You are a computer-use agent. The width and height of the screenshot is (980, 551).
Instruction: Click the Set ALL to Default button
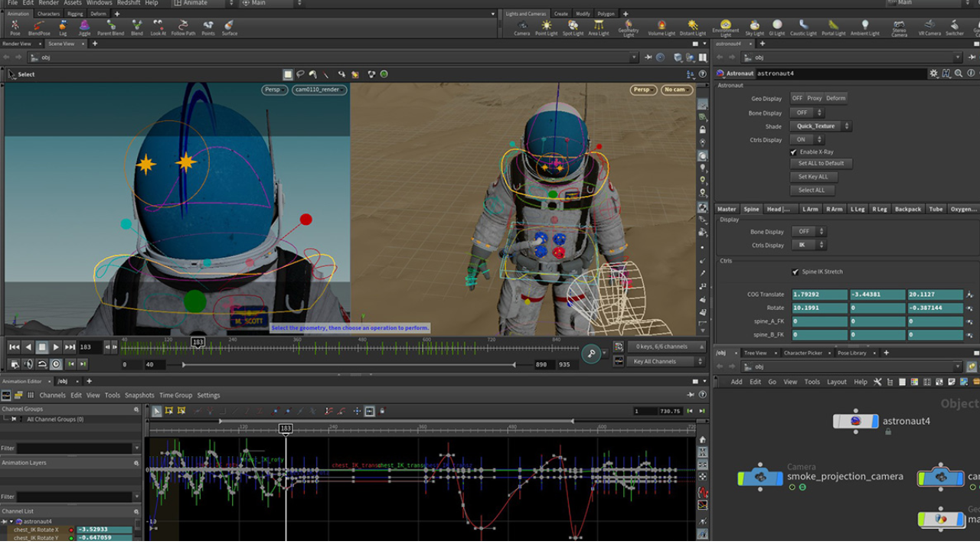[821, 163]
